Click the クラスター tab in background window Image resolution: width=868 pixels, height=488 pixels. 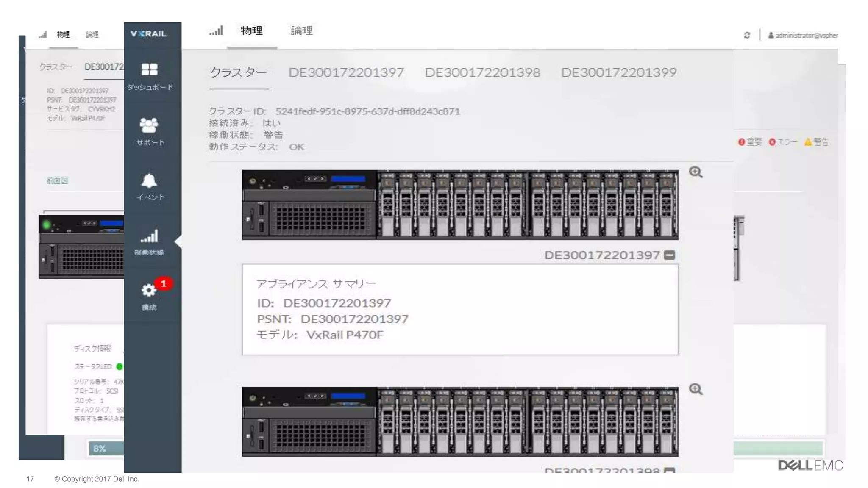pos(56,67)
